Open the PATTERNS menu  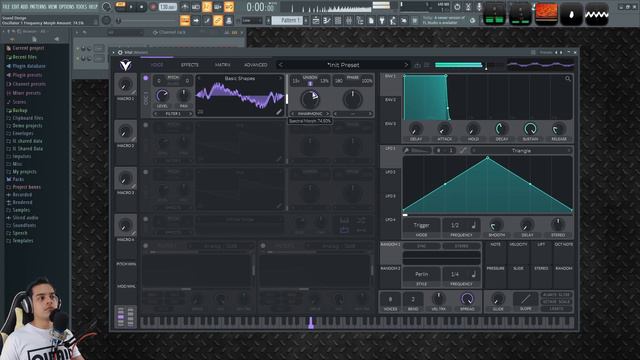(x=39, y=7)
